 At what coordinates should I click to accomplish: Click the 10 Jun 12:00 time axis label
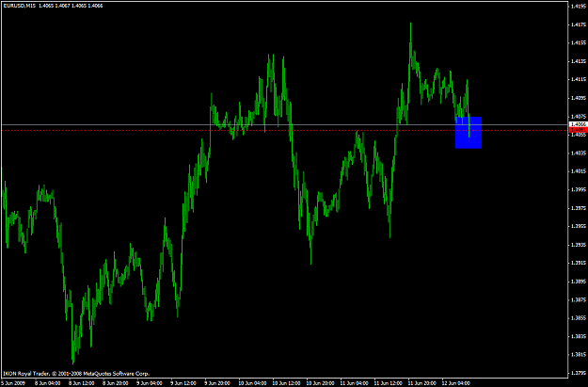tap(286, 383)
